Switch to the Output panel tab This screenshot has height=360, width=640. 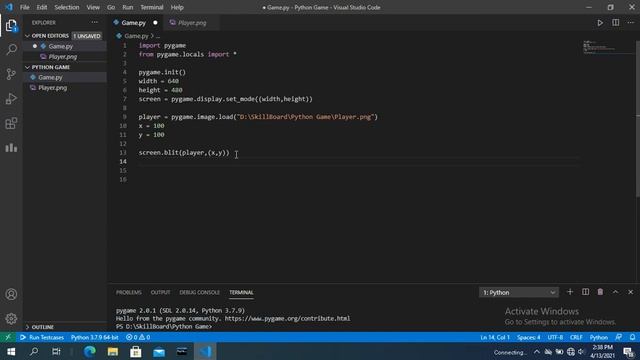pyautogui.click(x=160, y=292)
